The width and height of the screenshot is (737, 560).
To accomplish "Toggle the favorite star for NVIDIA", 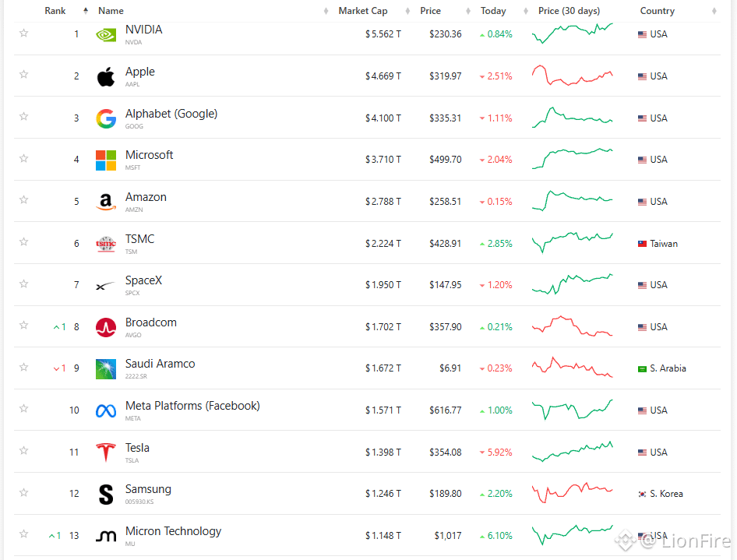I will click(23, 33).
